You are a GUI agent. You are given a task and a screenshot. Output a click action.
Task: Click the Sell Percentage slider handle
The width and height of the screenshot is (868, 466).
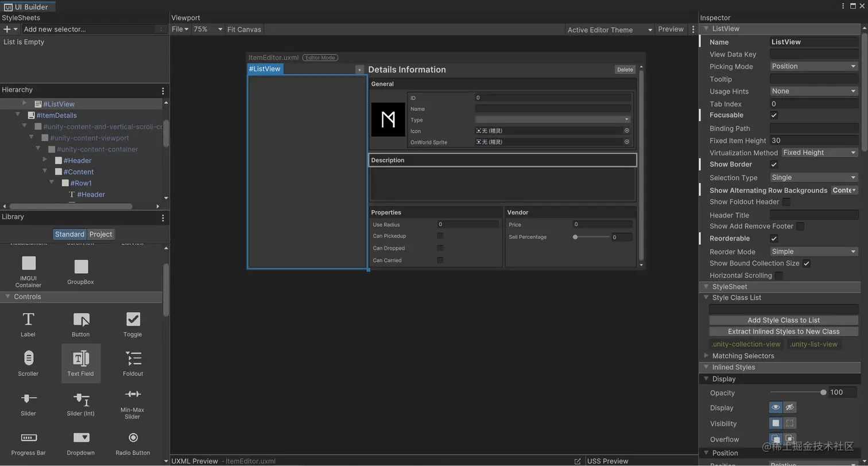pyautogui.click(x=575, y=237)
